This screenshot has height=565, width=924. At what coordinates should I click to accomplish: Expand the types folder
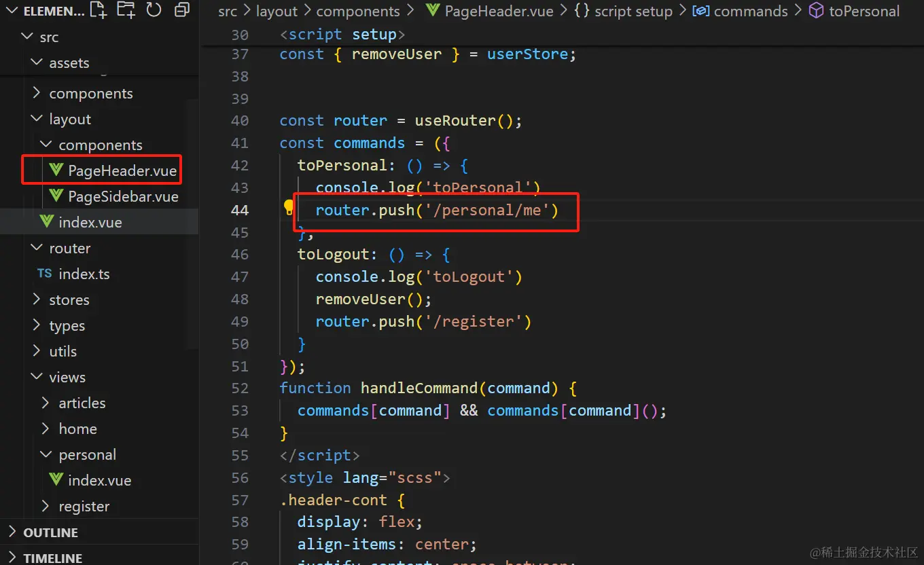[x=37, y=325]
